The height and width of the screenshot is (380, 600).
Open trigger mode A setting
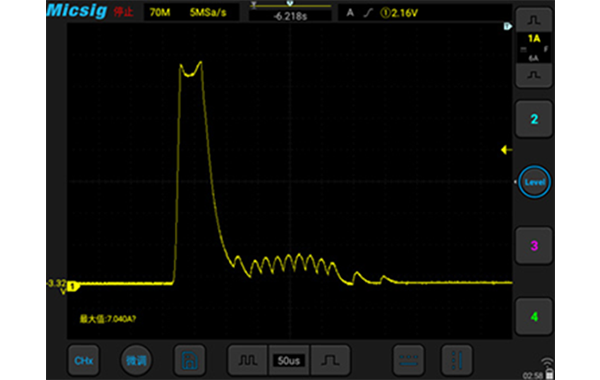(350, 13)
